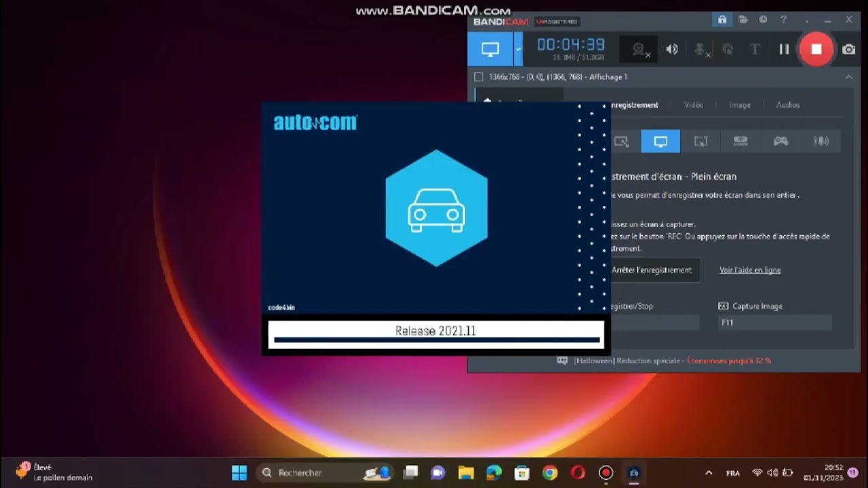Toggle the microphone icon in Bandicam
The width and height of the screenshot is (868, 488).
point(701,49)
